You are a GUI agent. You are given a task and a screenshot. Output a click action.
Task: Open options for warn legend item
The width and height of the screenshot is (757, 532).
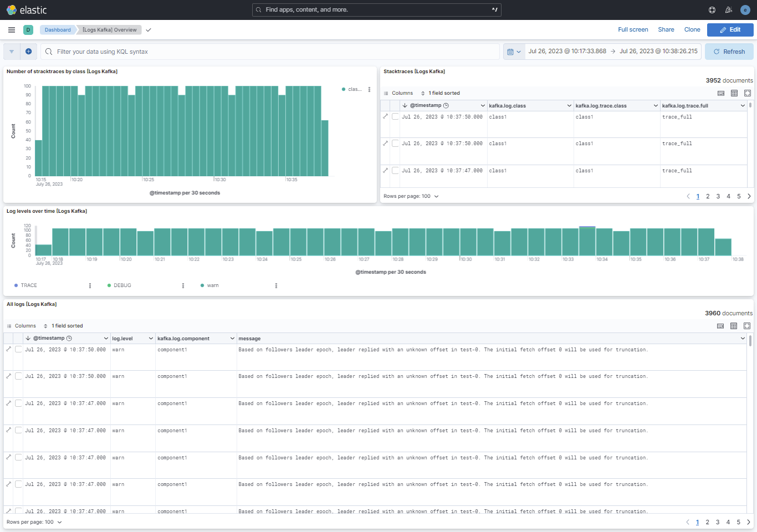click(276, 285)
